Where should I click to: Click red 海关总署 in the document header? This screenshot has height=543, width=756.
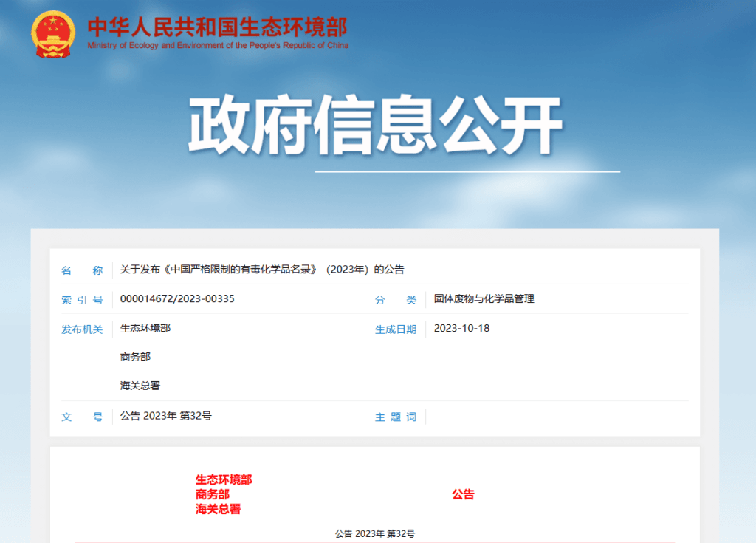(218, 509)
